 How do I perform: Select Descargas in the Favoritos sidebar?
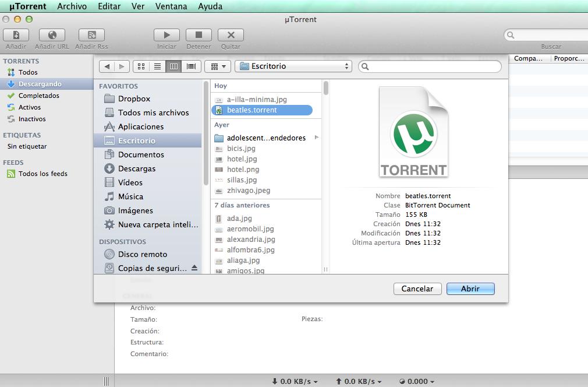[137, 168]
